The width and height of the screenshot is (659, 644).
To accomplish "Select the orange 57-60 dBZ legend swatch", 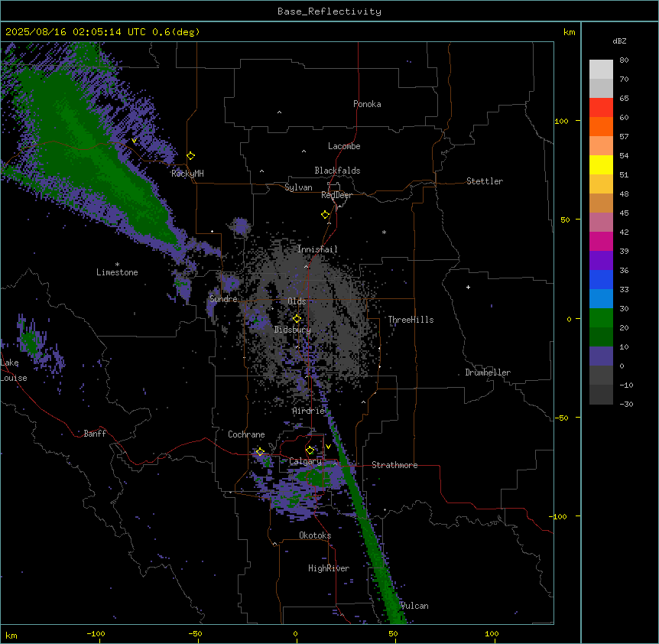I will [601, 126].
